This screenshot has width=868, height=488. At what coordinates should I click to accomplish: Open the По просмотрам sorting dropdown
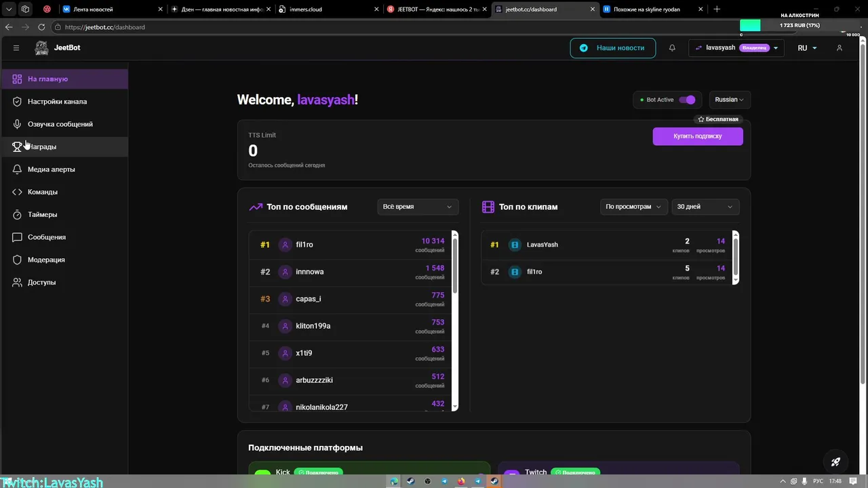click(634, 207)
